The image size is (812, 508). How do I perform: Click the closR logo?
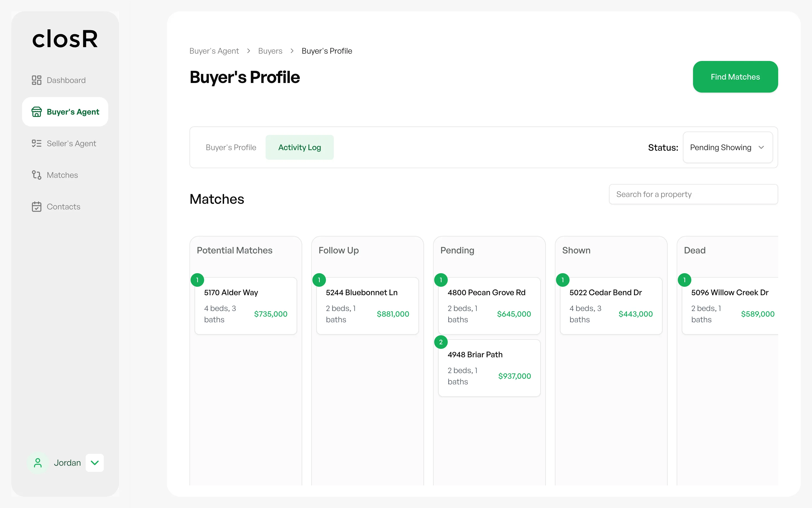click(x=65, y=39)
